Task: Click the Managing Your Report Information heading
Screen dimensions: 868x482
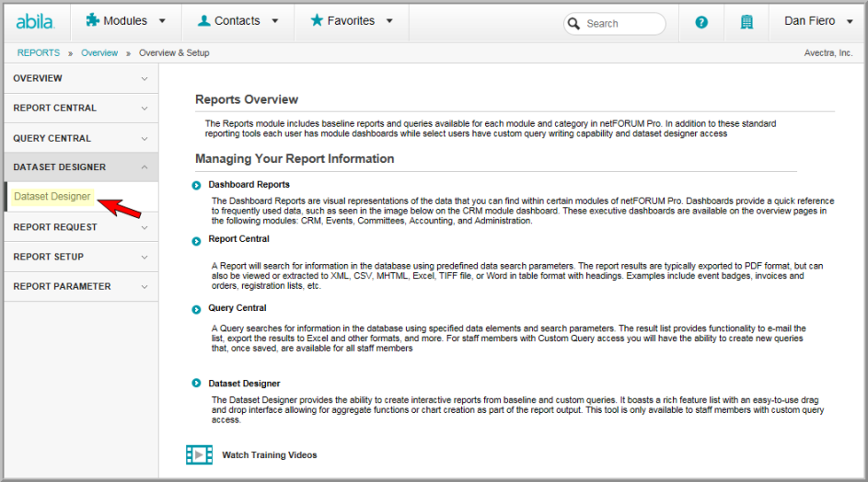Action: 295,159
